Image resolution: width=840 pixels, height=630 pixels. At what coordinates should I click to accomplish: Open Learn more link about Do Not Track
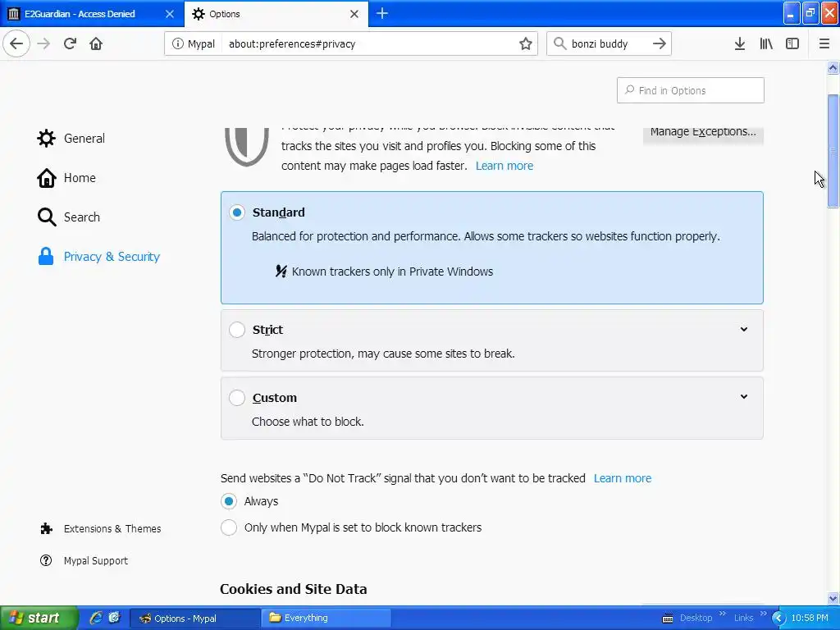point(623,478)
